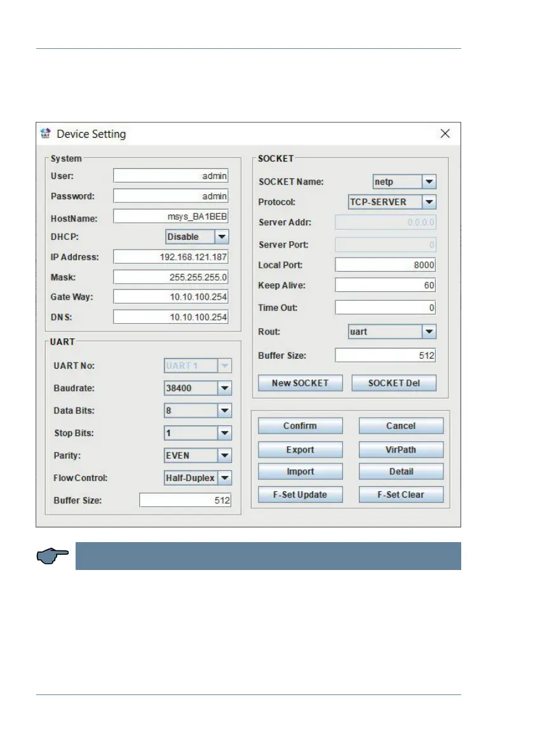Open the Rout dropdown showing uart
Screen dimensions: 533x756
[x=429, y=331]
